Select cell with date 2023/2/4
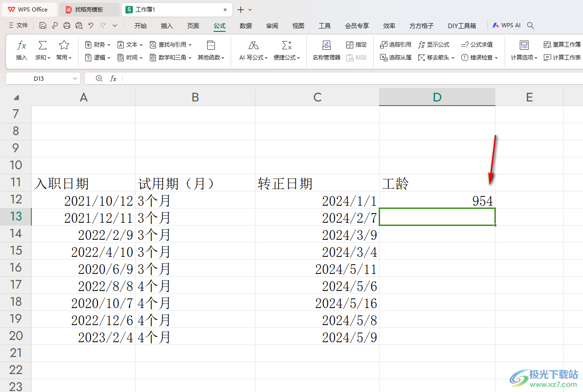This screenshot has width=583, height=392. 83,337
